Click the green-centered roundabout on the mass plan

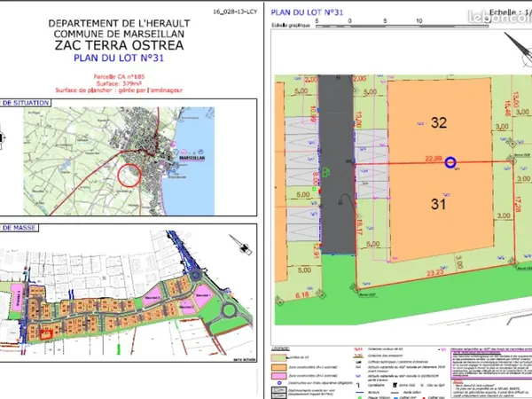229,310
